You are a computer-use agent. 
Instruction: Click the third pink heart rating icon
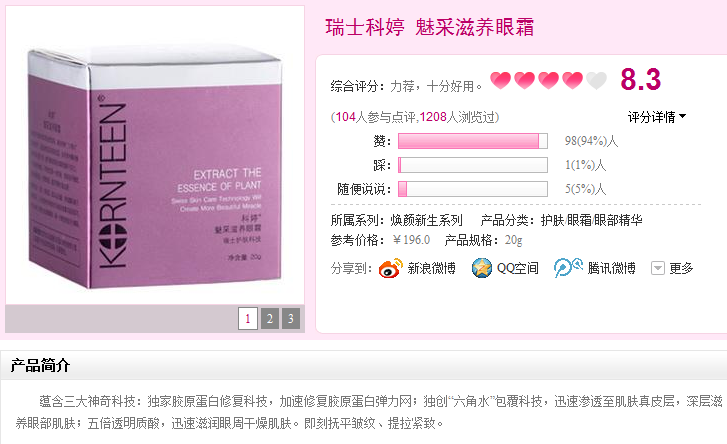[x=548, y=81]
